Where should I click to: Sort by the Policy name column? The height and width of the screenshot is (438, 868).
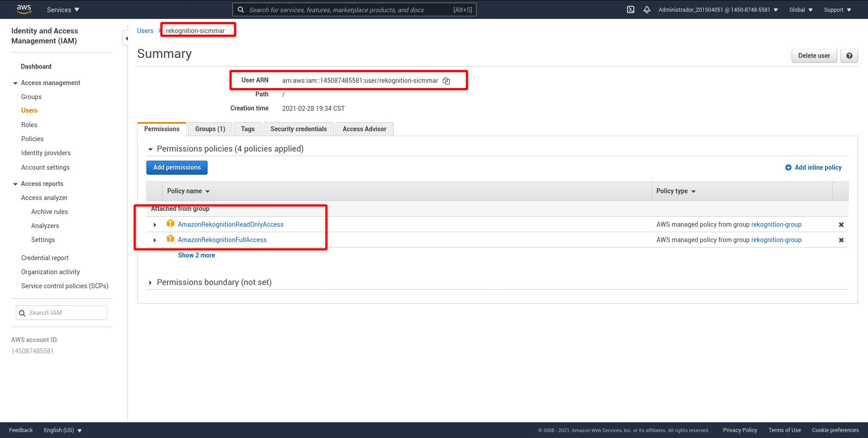188,191
